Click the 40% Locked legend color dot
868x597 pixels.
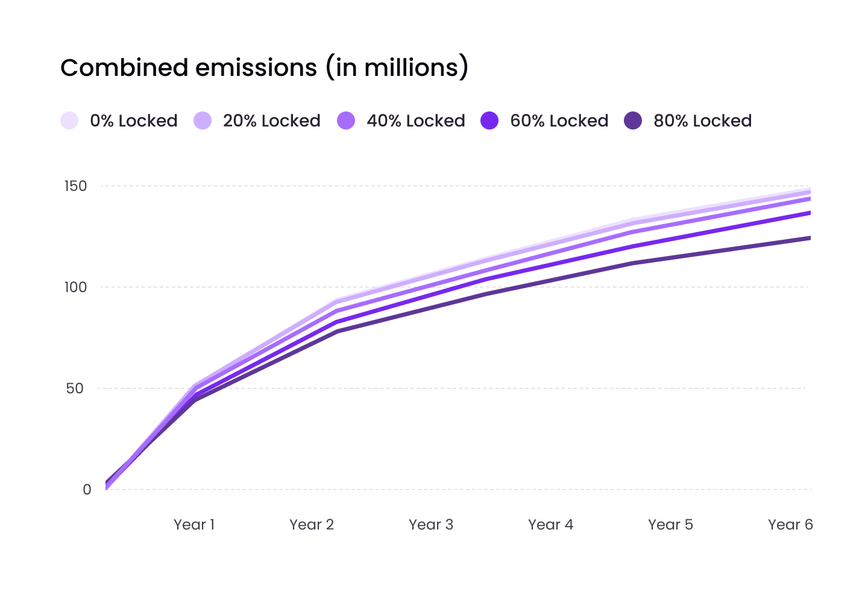346,120
